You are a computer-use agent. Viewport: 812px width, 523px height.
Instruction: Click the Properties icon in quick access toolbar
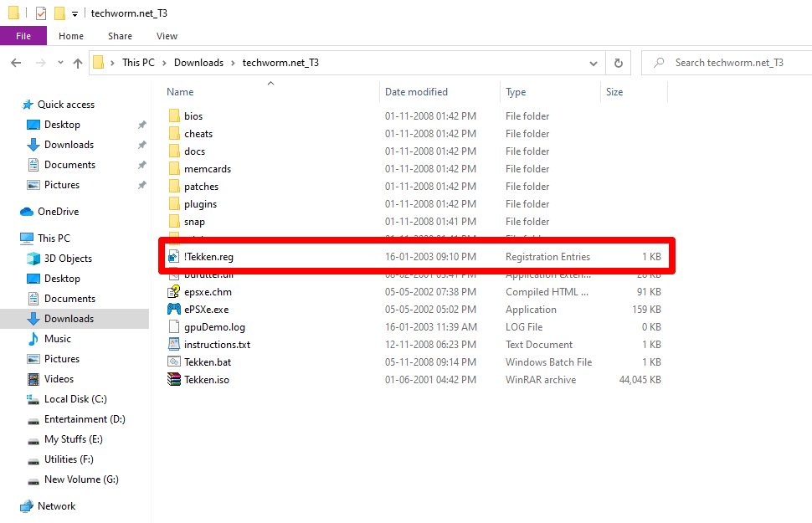(40, 13)
